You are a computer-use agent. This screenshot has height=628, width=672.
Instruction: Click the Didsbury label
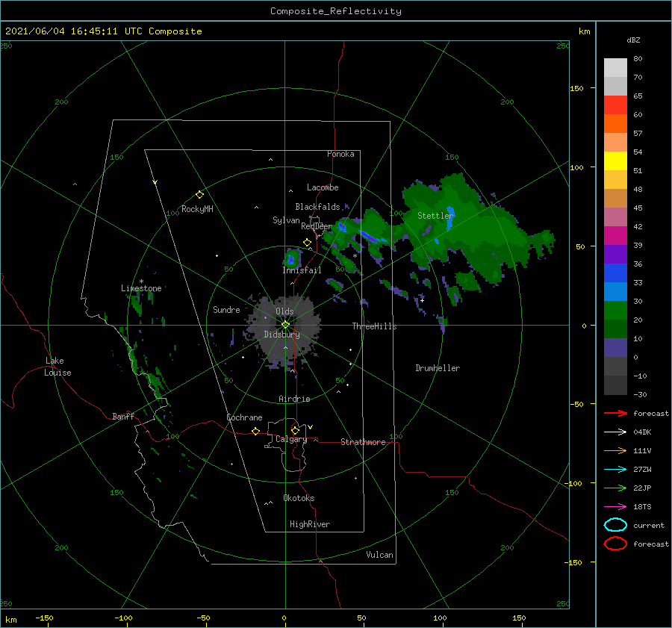coord(282,335)
